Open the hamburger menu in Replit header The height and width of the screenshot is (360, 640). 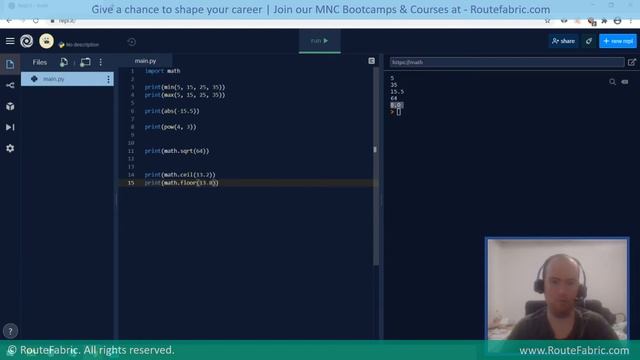(10, 41)
